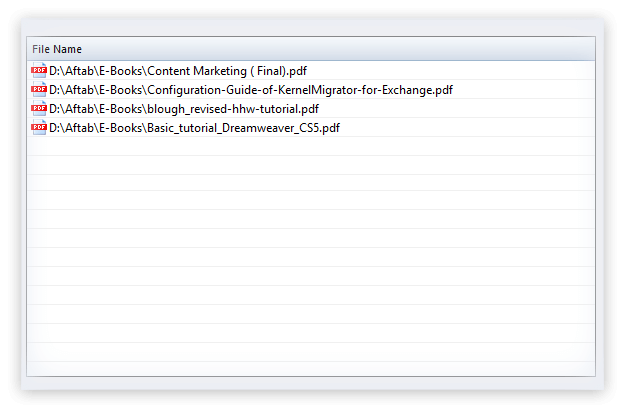
Task: Select row 'blough_revised-hhw-tutorial.pdf'
Action: coord(311,109)
